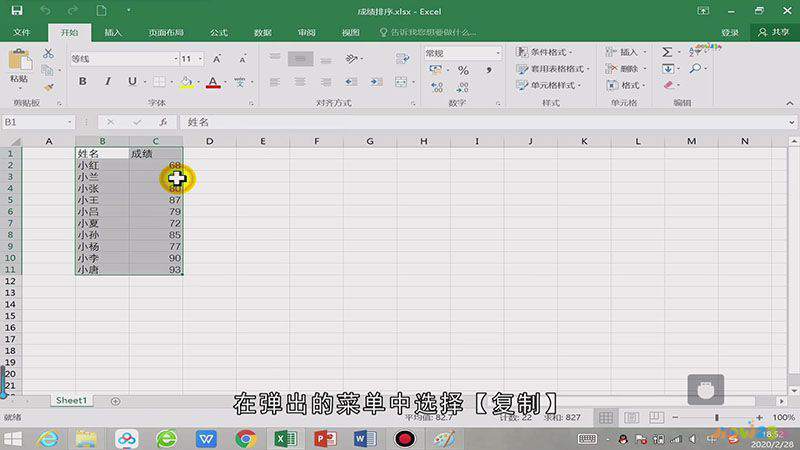The height and width of the screenshot is (450, 800).
Task: Adjust the zoom slider handle
Action: click(717, 417)
